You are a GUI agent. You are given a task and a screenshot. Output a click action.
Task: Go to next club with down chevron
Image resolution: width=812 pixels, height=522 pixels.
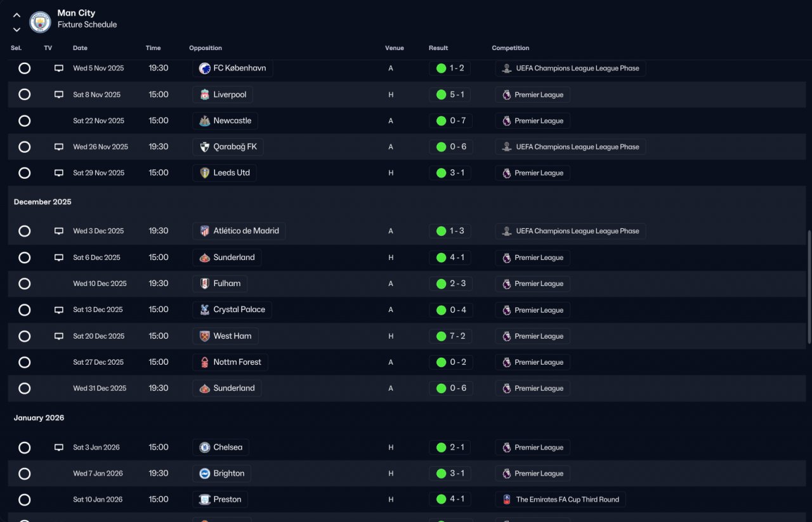tap(16, 29)
